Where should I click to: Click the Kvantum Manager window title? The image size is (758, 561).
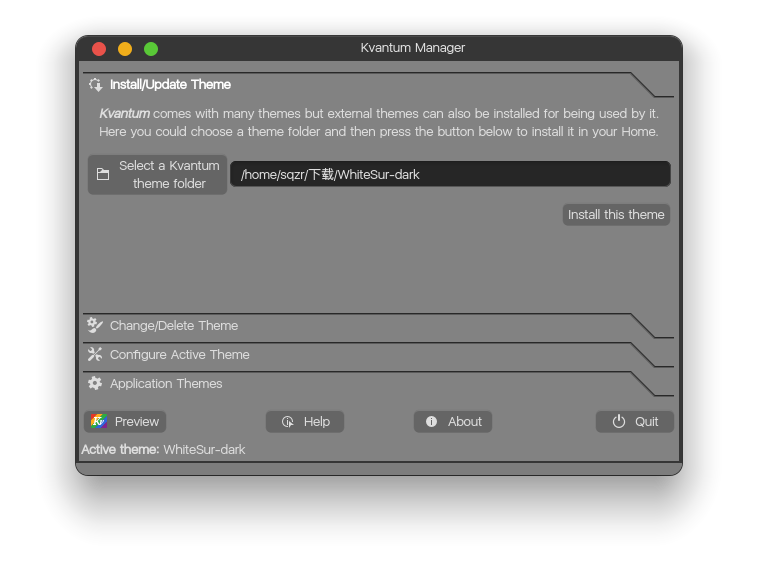click(x=413, y=48)
